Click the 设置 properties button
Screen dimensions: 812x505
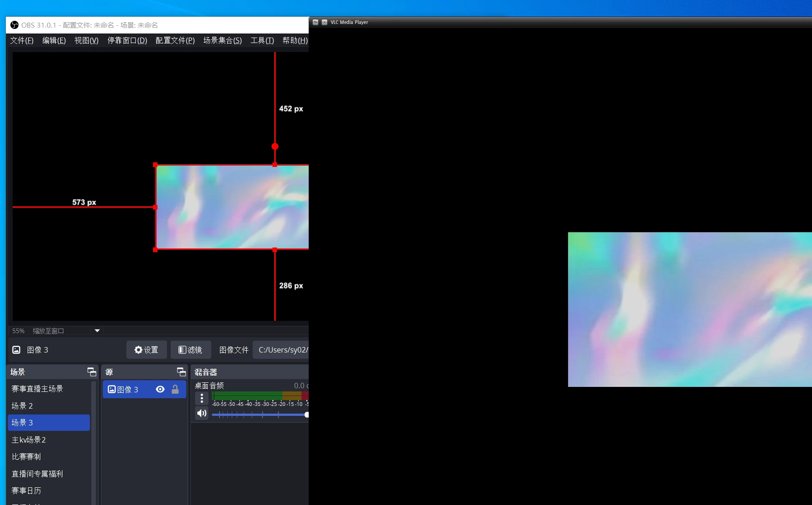pos(146,350)
